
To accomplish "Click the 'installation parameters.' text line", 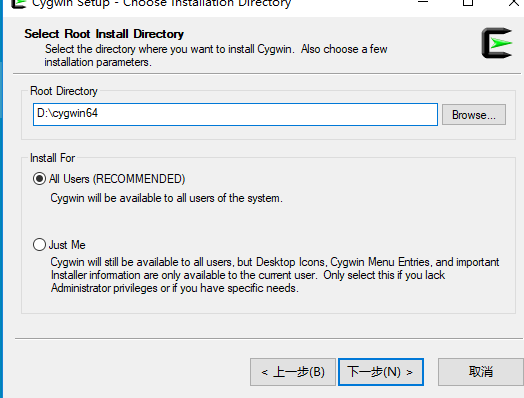I will coord(98,62).
